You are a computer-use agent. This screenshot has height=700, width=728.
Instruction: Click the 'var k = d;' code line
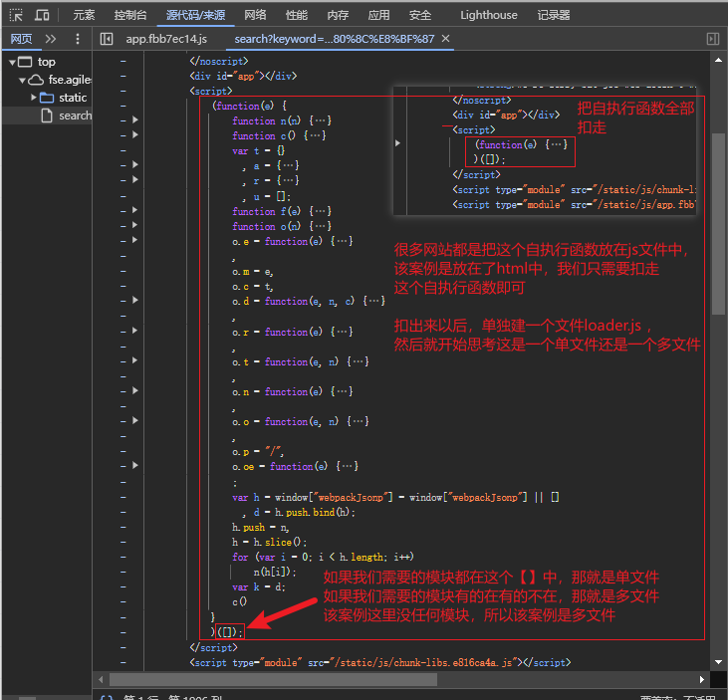[259, 587]
